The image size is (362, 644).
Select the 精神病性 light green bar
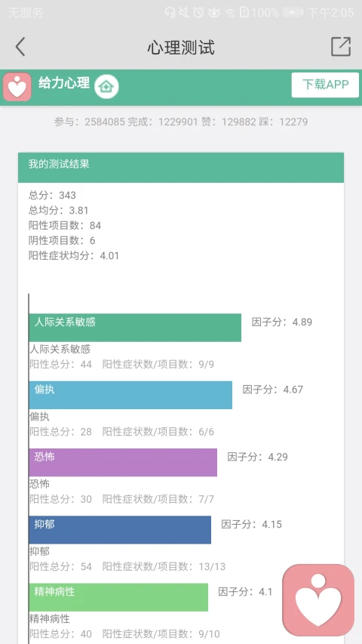pos(118,597)
